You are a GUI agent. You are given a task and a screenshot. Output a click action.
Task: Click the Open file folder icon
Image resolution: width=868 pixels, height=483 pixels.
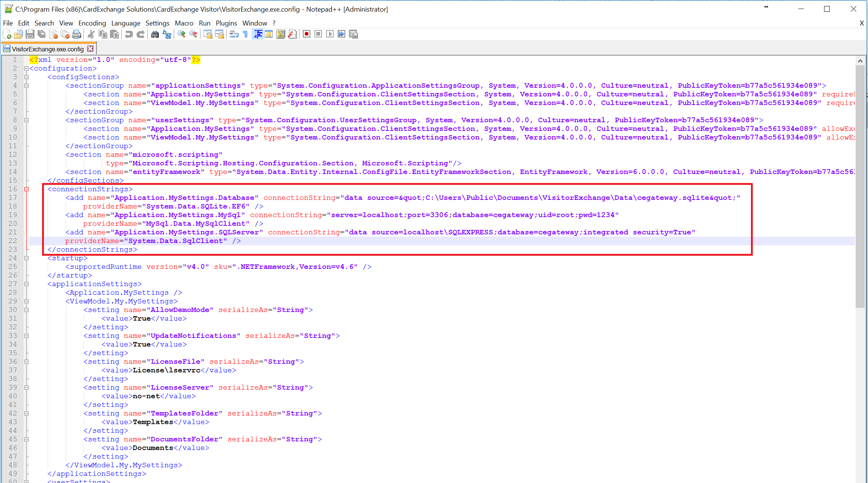(18, 34)
